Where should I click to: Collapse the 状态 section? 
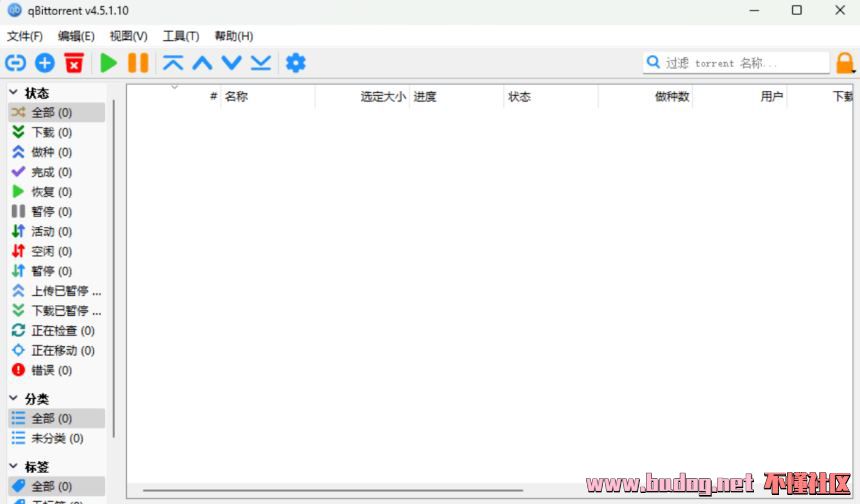pos(13,92)
